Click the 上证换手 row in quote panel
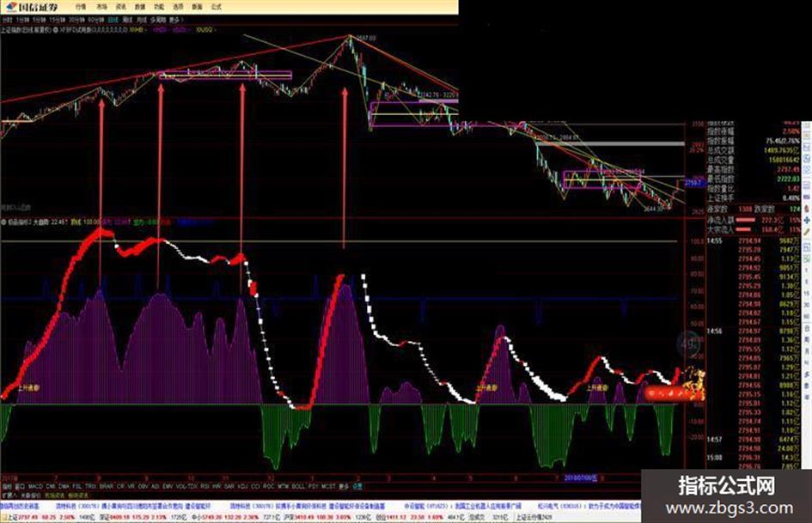Screen dimensions: 812x523 pyautogui.click(x=754, y=198)
